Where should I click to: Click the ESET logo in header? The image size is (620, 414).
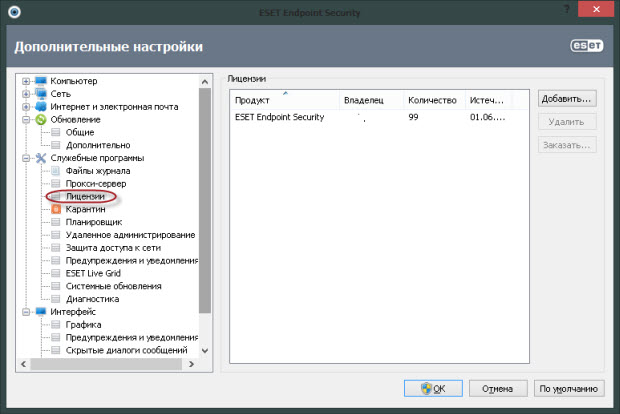tap(587, 46)
